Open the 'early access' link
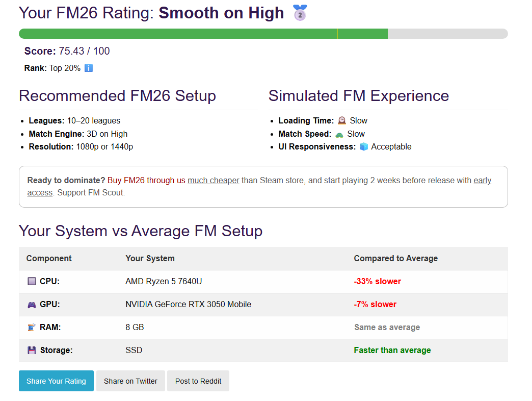The height and width of the screenshot is (401, 532). pyautogui.click(x=483, y=180)
